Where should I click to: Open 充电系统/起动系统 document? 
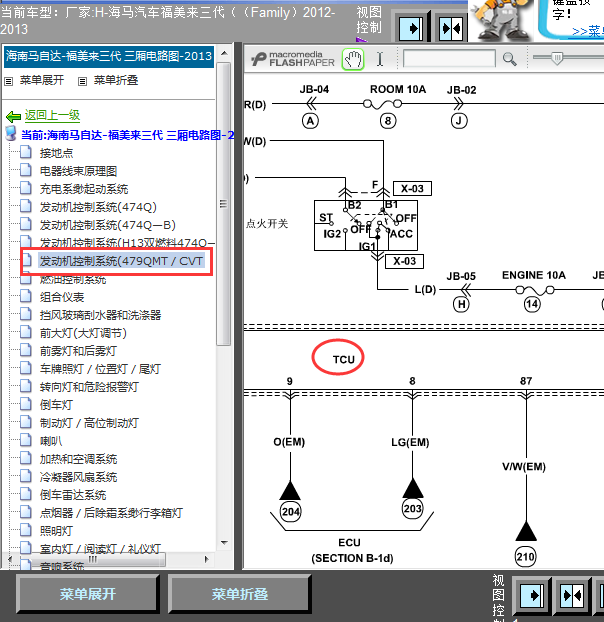(x=84, y=189)
